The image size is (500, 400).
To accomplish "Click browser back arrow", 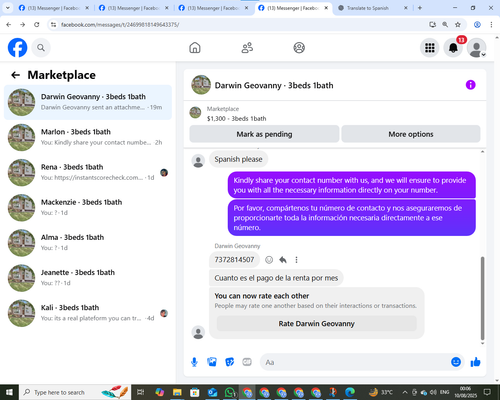I will pos(9,24).
